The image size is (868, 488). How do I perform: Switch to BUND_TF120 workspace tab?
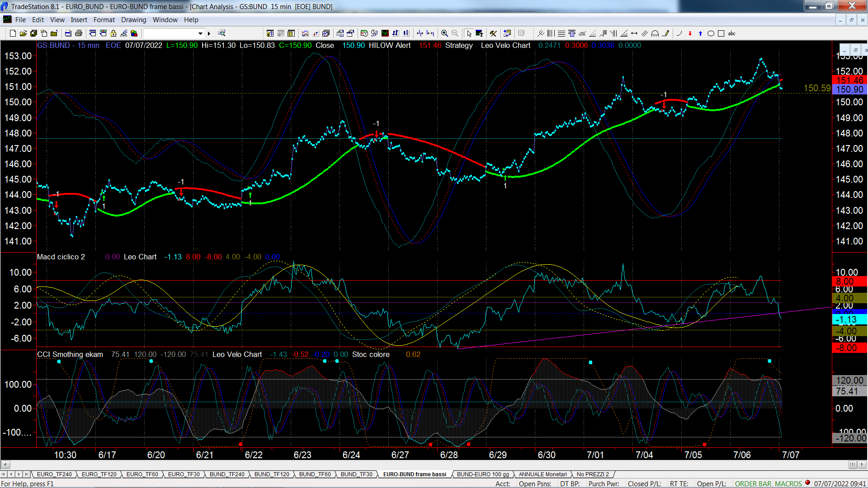[272, 474]
